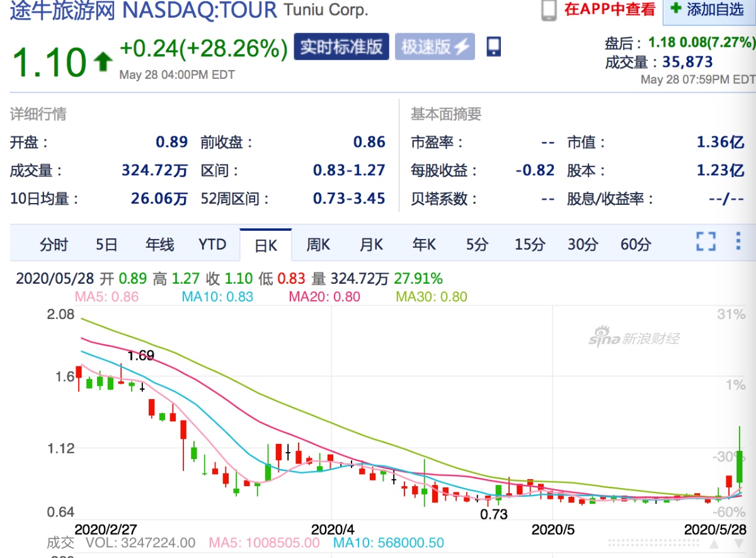Screen dimensions: 756x558
Task: Select the 日K chart tab
Action: point(266,245)
